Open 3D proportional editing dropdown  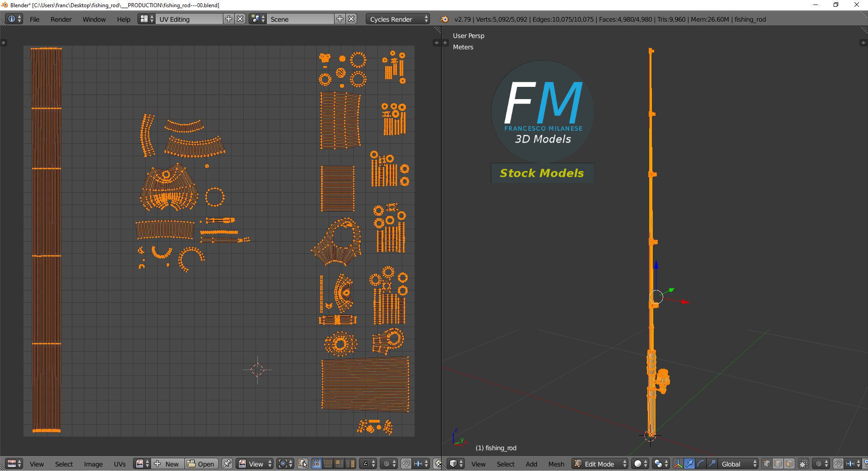coord(821,464)
